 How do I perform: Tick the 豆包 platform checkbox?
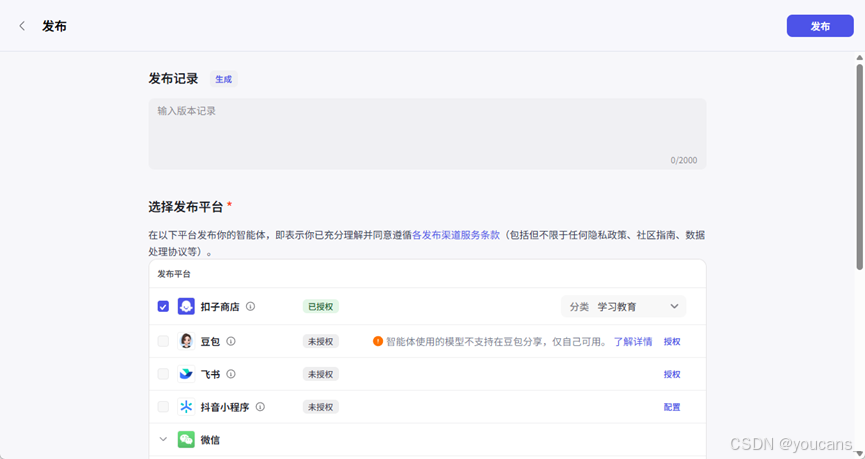pos(163,341)
